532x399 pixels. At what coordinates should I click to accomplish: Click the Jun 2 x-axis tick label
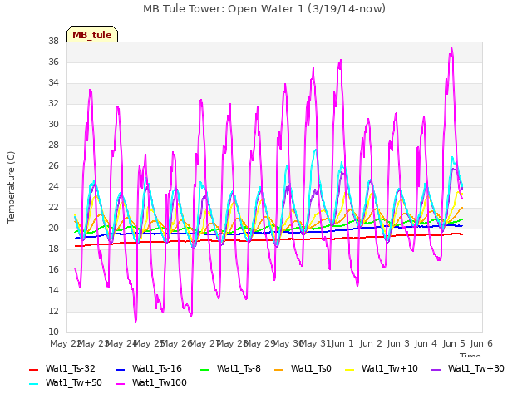point(371,343)
